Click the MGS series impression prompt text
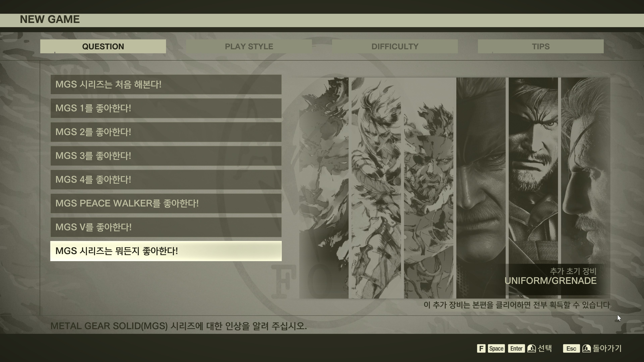 click(178, 326)
